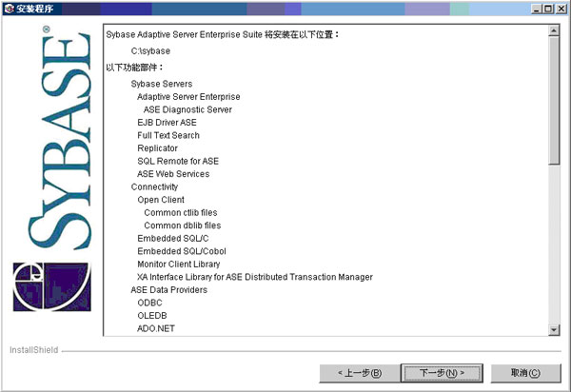571x392 pixels.
Task: Click the Sybase Servers entry
Action: (162, 84)
